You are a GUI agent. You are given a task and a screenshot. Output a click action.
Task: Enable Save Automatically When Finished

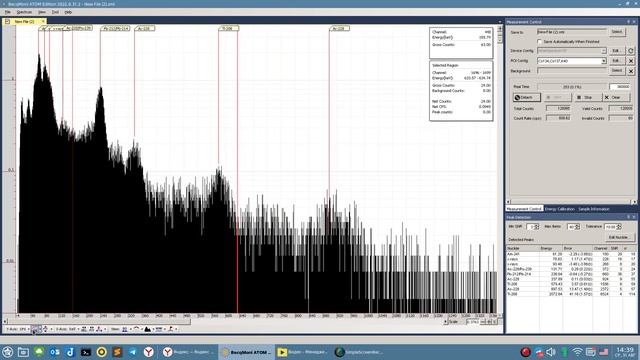[540, 42]
